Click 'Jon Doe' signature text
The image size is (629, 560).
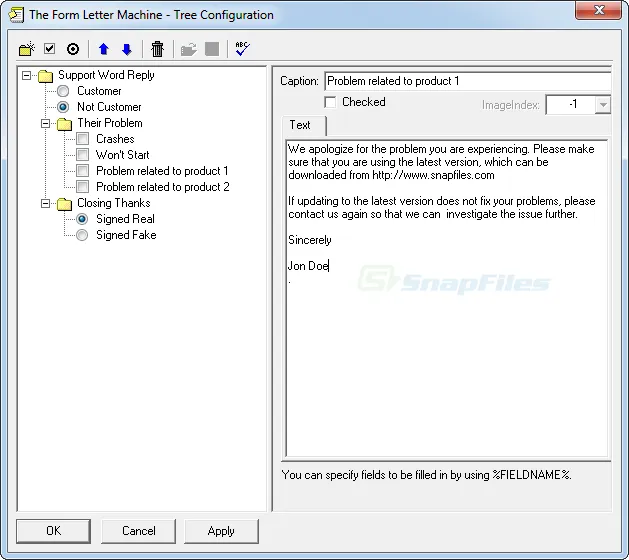point(308,266)
